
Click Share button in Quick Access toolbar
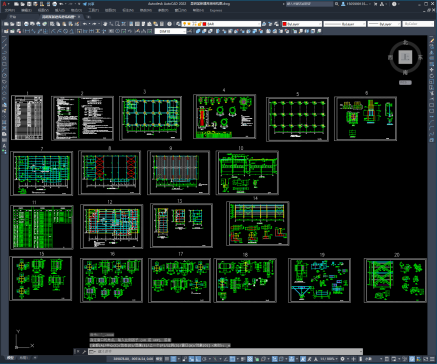coord(89,4)
